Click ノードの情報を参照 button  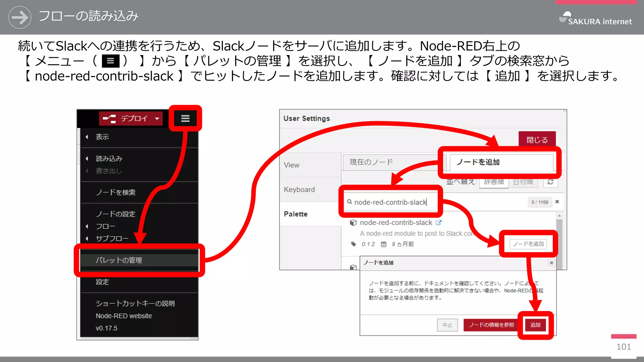tap(491, 325)
